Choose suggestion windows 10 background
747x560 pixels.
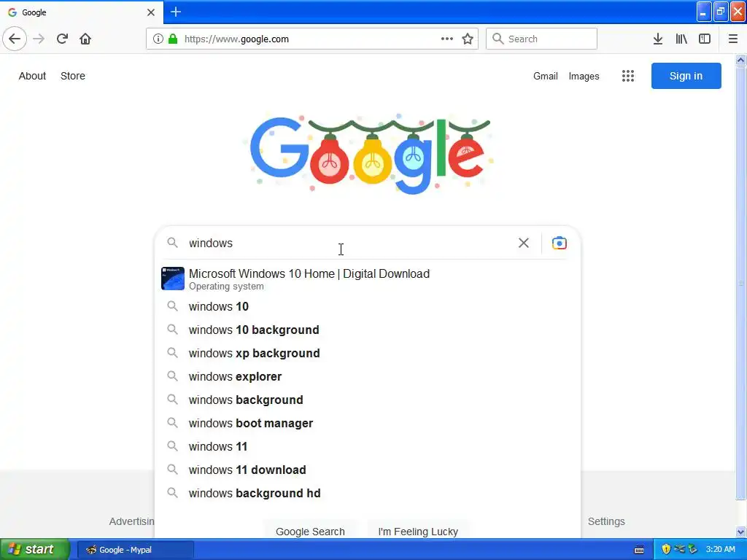pyautogui.click(x=368, y=330)
